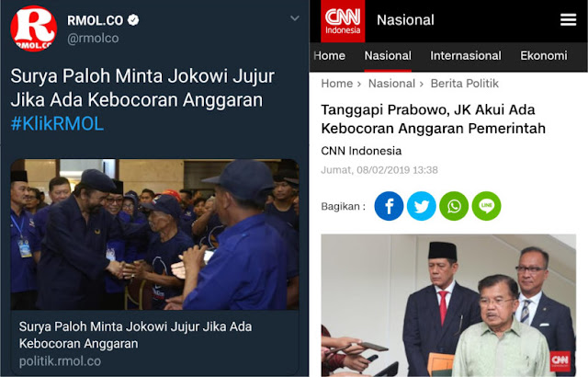The height and width of the screenshot is (377, 588).
Task: Open the hamburger menu icon
Action: tap(568, 20)
